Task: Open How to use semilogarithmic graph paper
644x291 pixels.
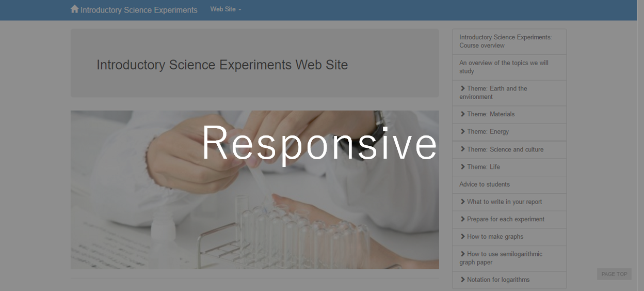Action: click(x=509, y=258)
